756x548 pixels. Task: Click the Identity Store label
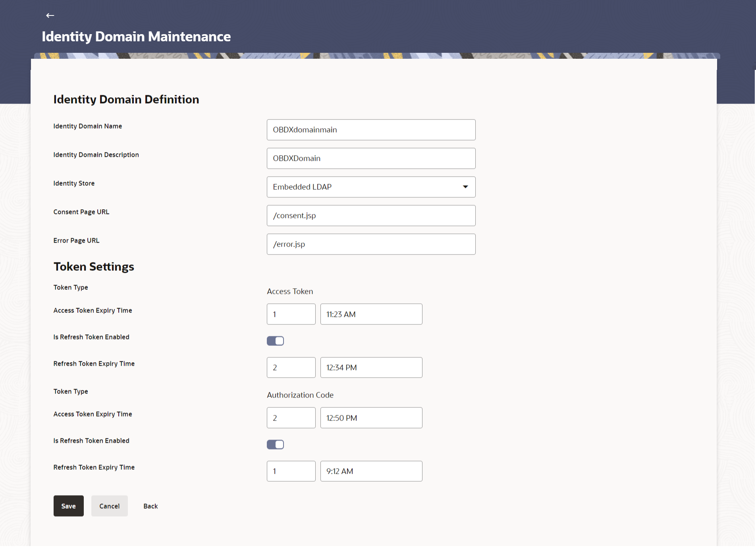[x=74, y=183]
